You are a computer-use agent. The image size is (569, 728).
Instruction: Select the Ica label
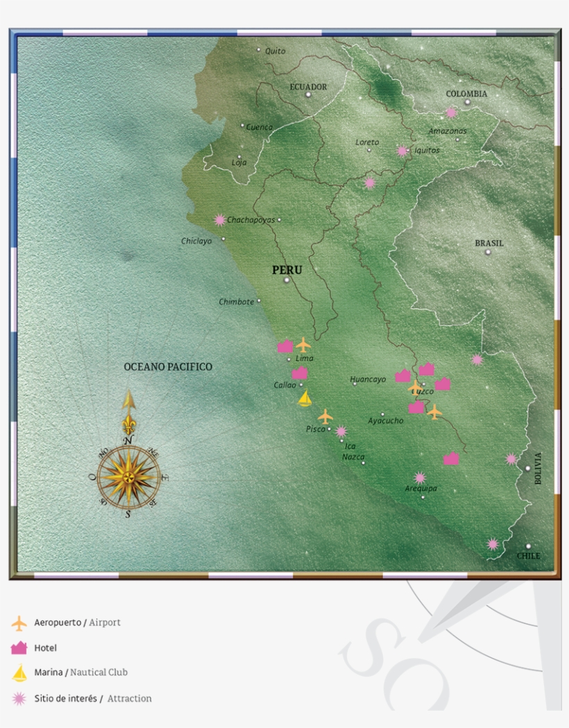coord(350,447)
